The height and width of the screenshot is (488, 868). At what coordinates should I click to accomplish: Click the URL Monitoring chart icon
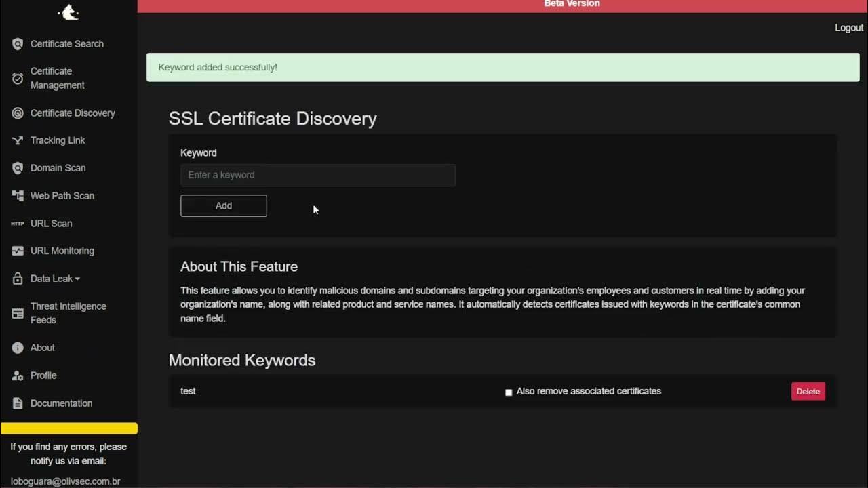coord(18,251)
